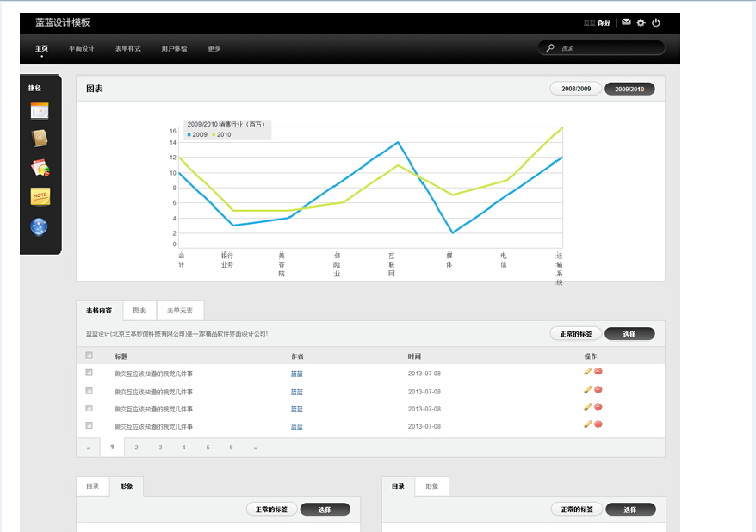Screen dimensions: 756x532
Task: Open the address book shortcut icon
Action: tap(40, 139)
